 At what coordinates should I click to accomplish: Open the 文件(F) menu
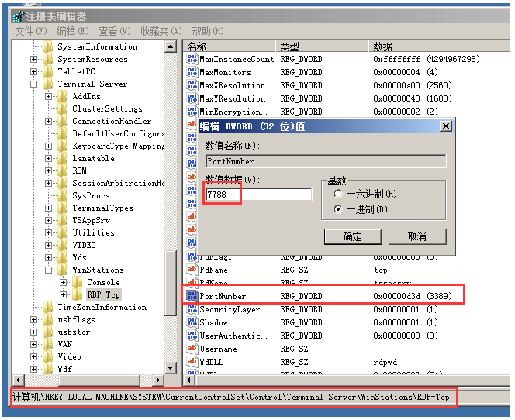[31, 31]
